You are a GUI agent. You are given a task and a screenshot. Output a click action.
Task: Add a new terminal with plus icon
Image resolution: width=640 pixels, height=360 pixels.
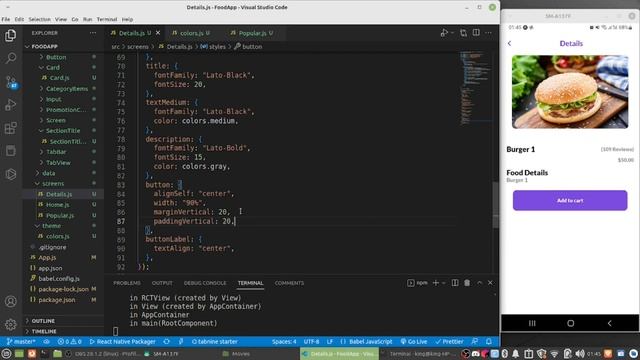tap(436, 283)
